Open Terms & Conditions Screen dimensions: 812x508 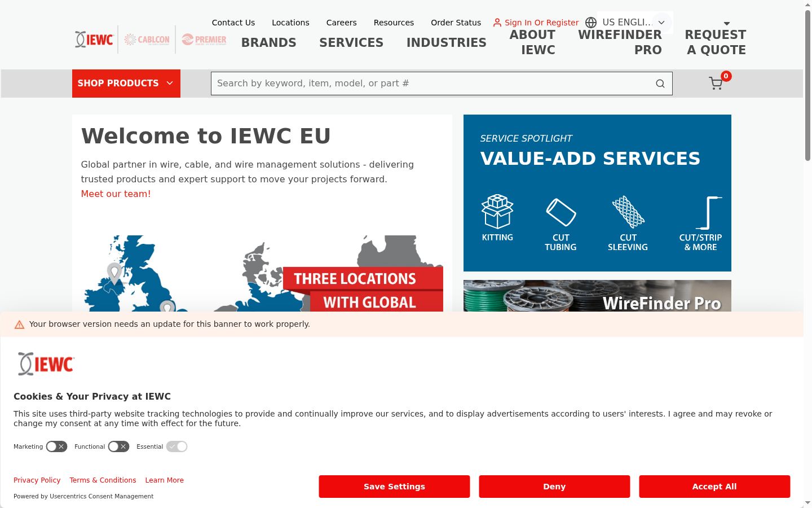(x=103, y=480)
